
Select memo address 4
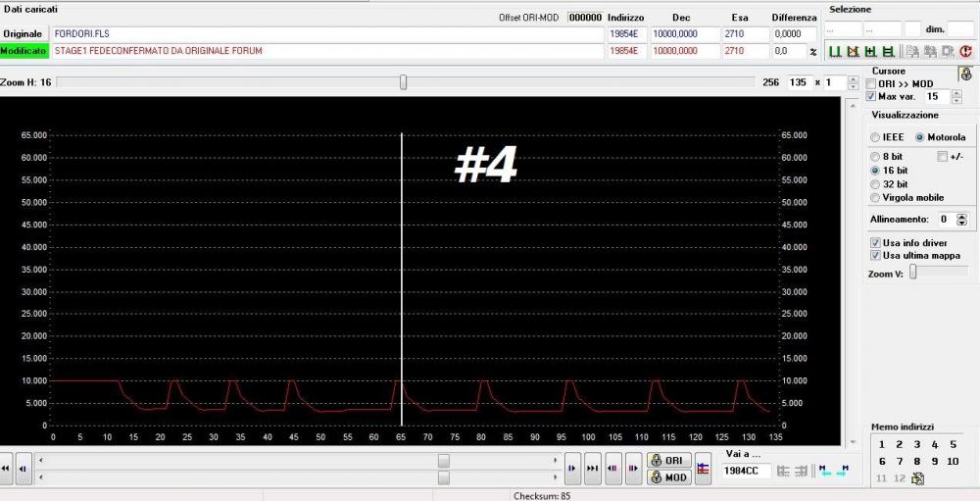[x=935, y=445]
